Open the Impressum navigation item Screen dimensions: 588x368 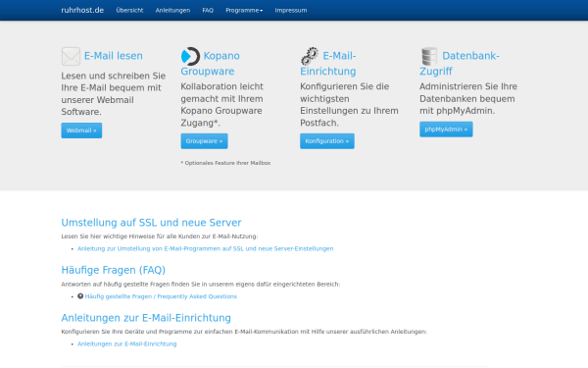point(291,11)
